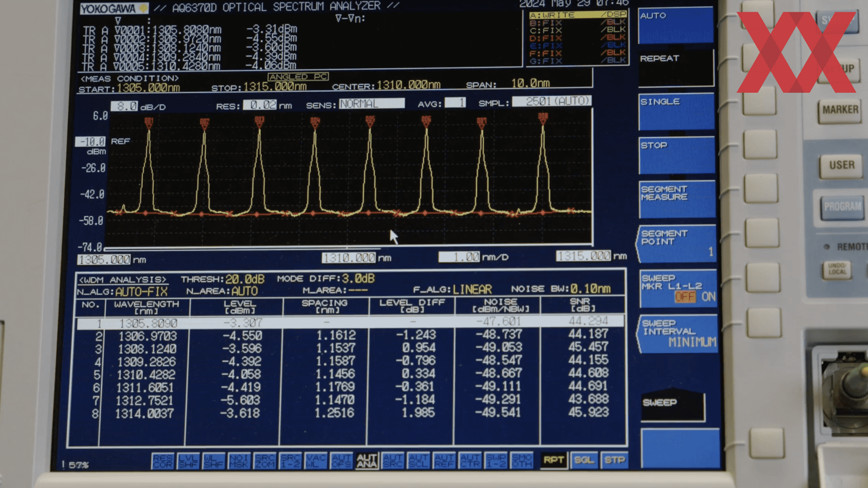Viewport: 868px width, 488px height.
Task: Click the SWP 1-2 status indicator
Action: pos(496,461)
